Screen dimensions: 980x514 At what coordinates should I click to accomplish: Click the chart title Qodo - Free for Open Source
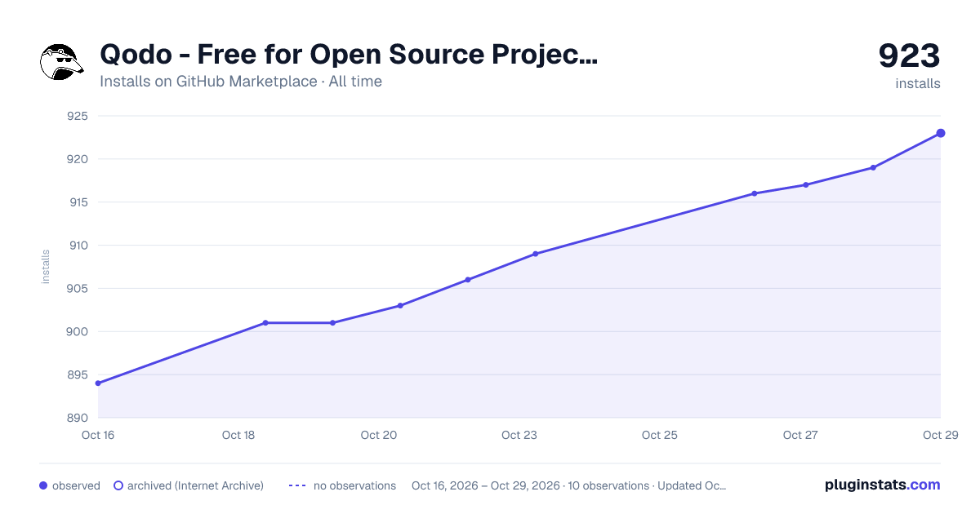(x=349, y=55)
